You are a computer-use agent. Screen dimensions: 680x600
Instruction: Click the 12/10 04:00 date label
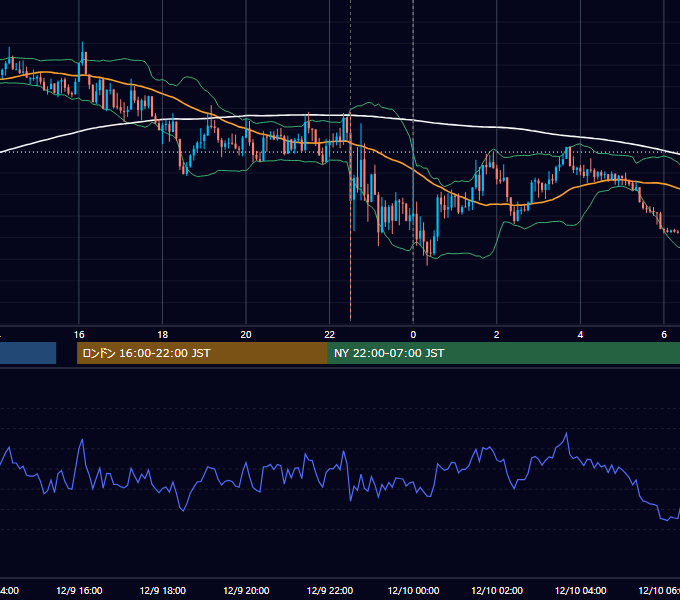click(x=581, y=590)
